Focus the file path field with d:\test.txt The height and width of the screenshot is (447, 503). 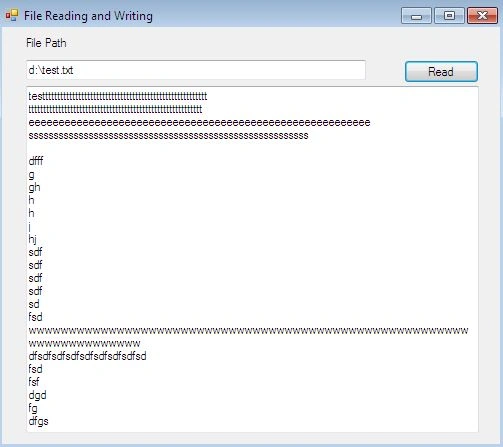click(x=196, y=70)
